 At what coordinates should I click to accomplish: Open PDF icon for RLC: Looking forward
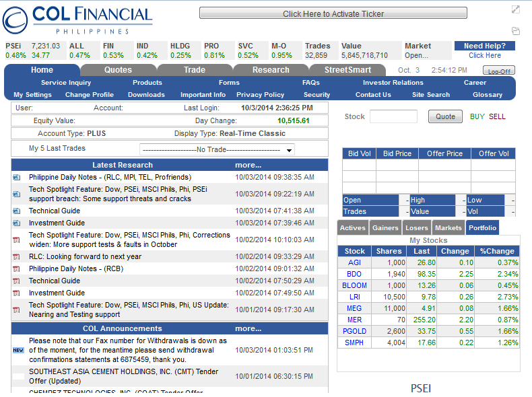[16, 256]
